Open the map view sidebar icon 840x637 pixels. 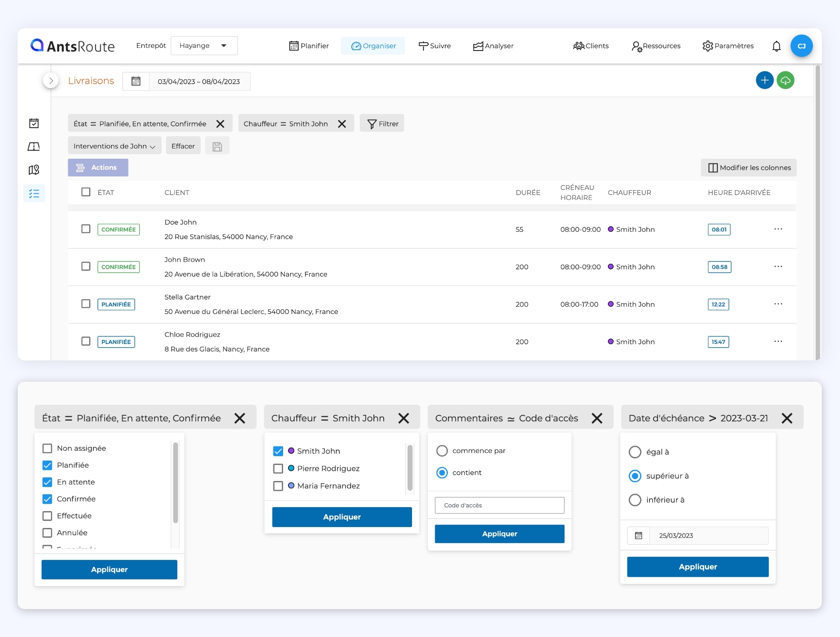point(34,170)
